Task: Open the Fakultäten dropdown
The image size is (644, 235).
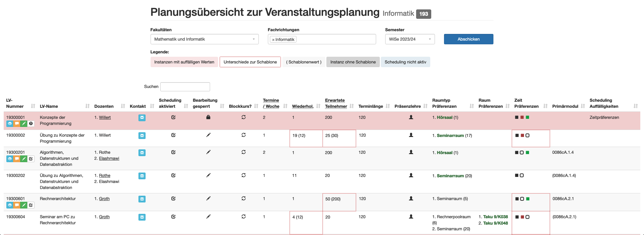Action: coord(204,39)
